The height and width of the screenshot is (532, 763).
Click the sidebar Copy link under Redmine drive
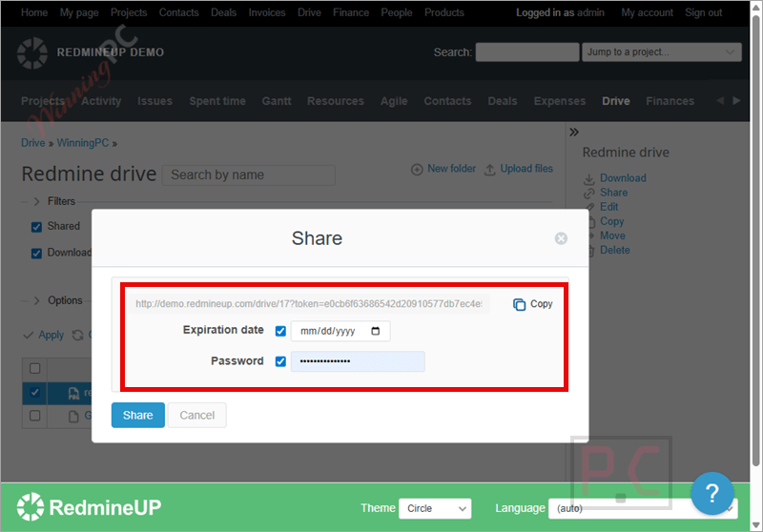611,222
